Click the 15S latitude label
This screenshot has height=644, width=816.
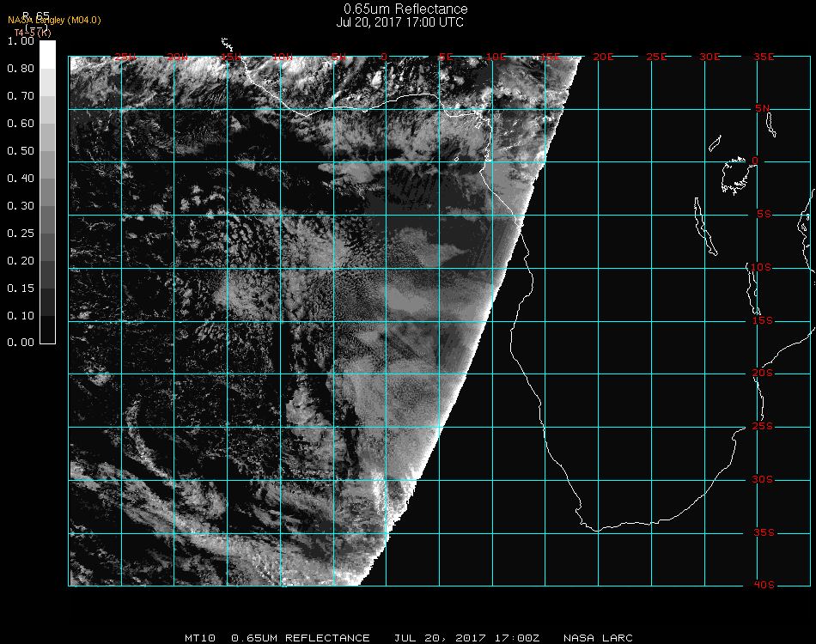[x=763, y=320]
